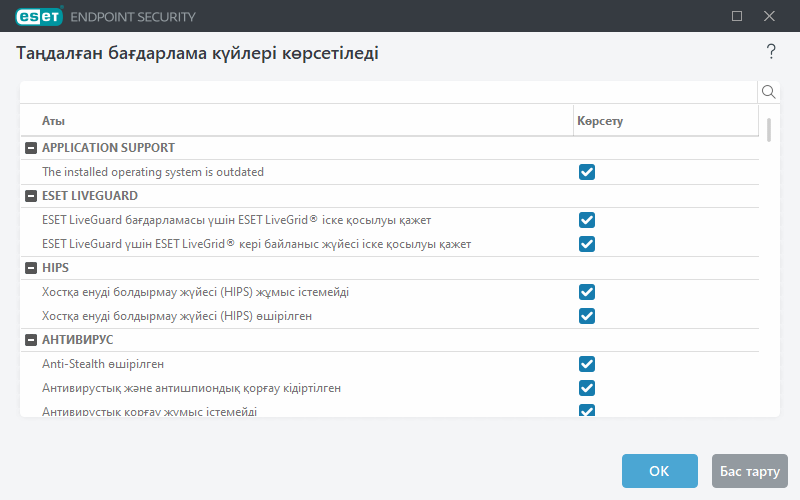Select 'ESET LiveGuard бағдарламасы үшін ESET LiveGrid' row text
Image resolution: width=800 pixels, height=500 pixels.
[236, 220]
